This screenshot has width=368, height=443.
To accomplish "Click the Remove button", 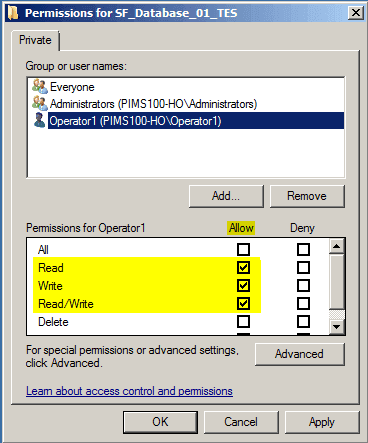I will (307, 196).
